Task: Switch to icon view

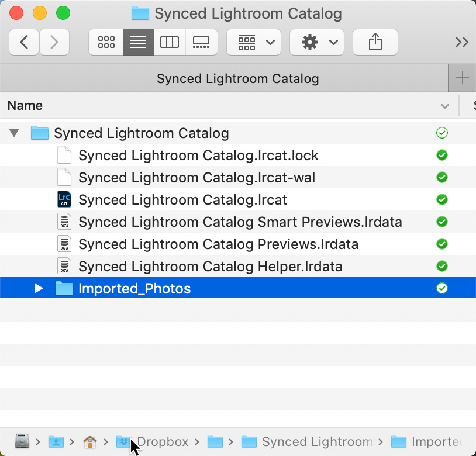Action: (x=106, y=42)
